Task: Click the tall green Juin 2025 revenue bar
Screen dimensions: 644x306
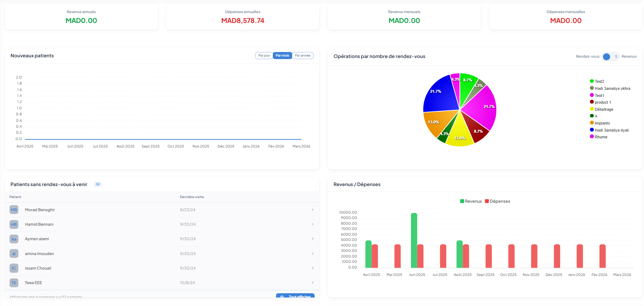Action: tap(414, 240)
